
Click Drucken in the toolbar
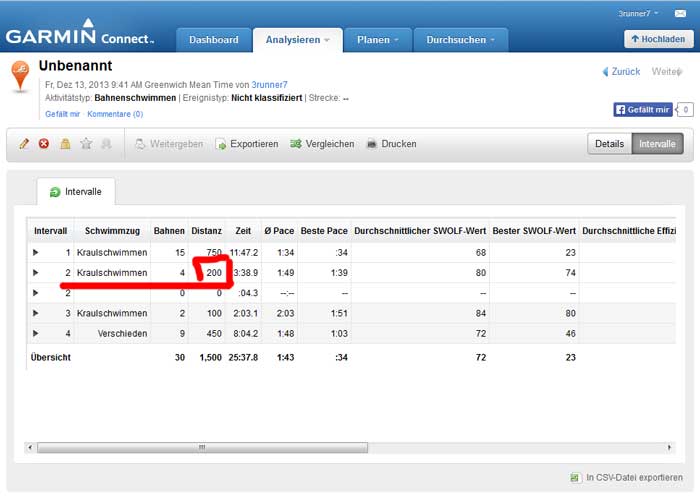click(392, 144)
